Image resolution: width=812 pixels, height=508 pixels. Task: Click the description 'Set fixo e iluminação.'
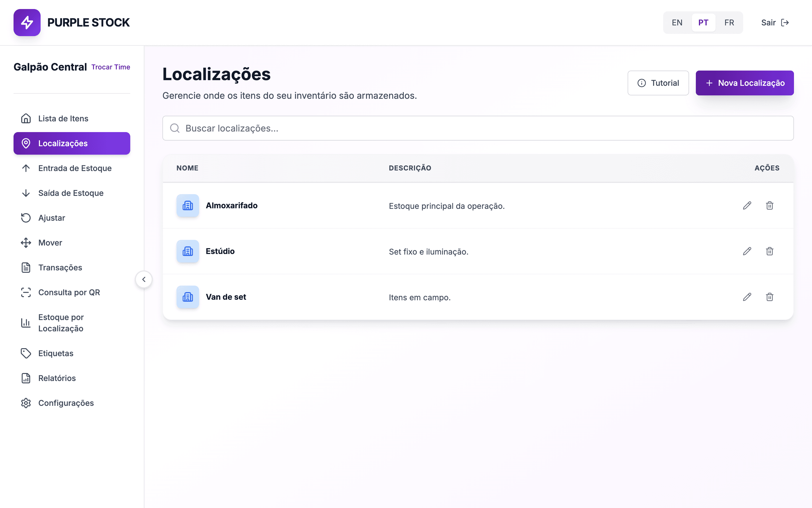pos(429,252)
